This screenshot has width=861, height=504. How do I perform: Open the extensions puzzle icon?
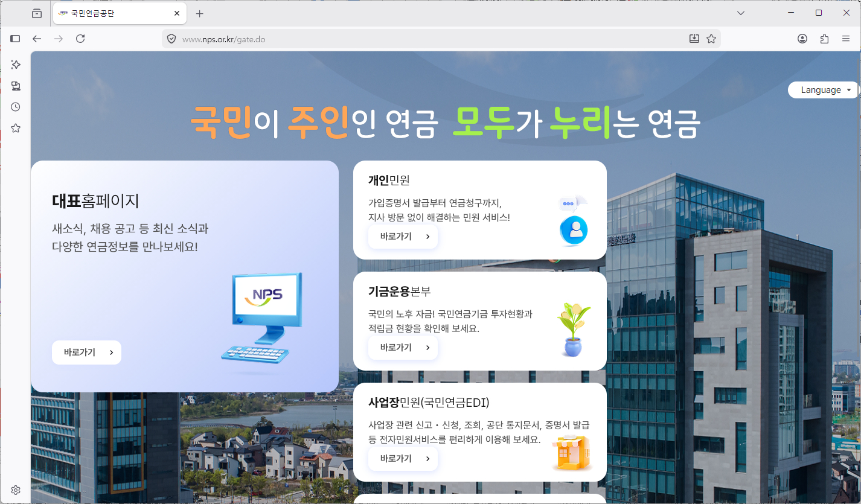[x=824, y=39]
